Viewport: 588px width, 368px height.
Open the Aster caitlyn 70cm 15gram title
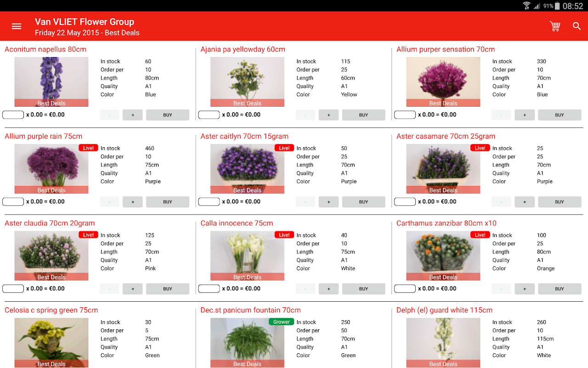click(x=244, y=136)
